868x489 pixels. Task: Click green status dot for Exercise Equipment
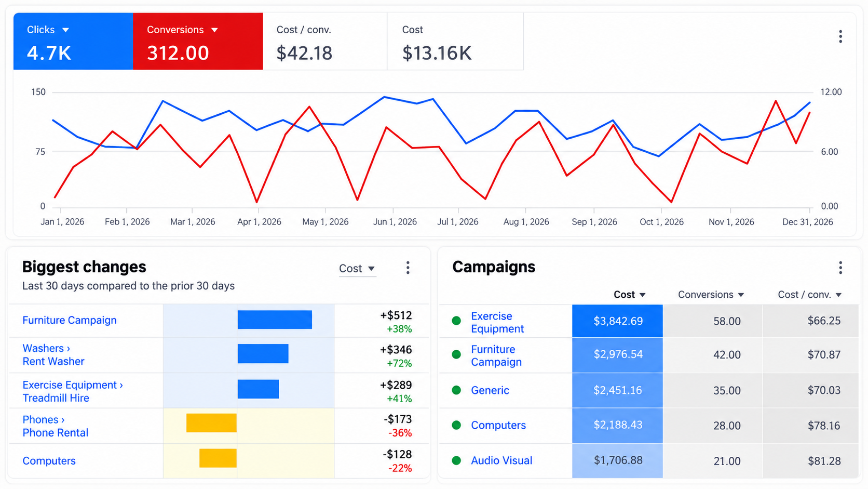[x=456, y=321]
